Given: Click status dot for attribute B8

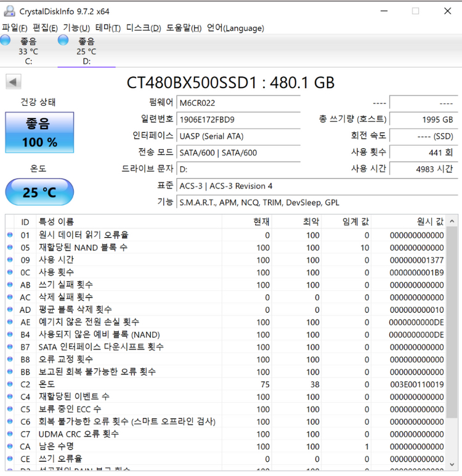Looking at the screenshot, I should (x=10, y=359).
